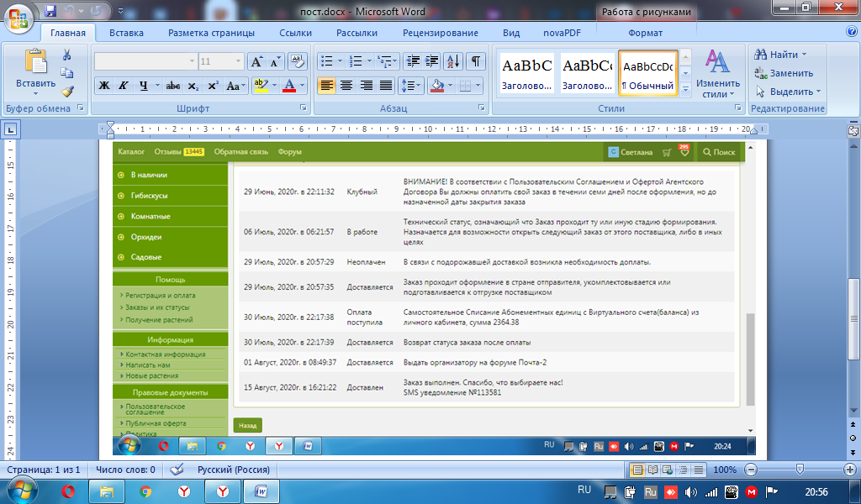Open Opera from the Windows taskbar
This screenshot has width=861, height=504.
click(68, 491)
